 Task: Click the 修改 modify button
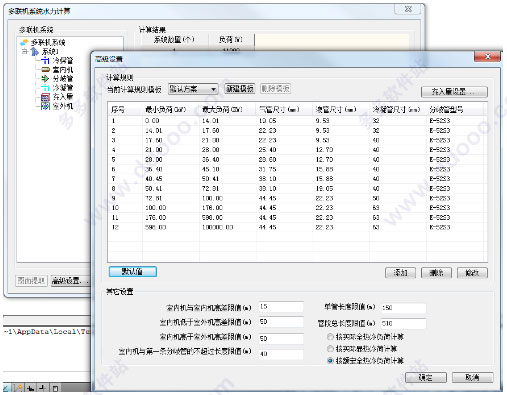coord(472,273)
